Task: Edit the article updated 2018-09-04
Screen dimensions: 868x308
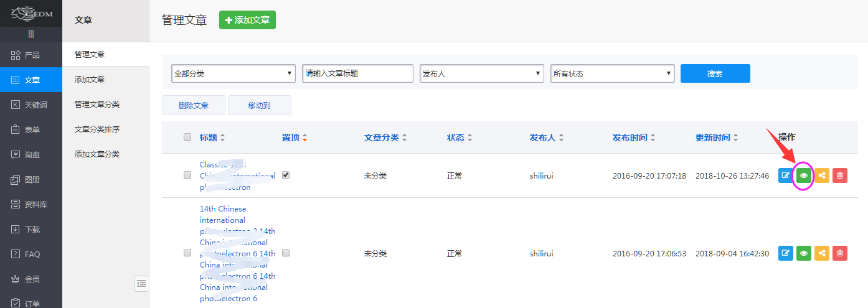Action: pyautogui.click(x=786, y=253)
